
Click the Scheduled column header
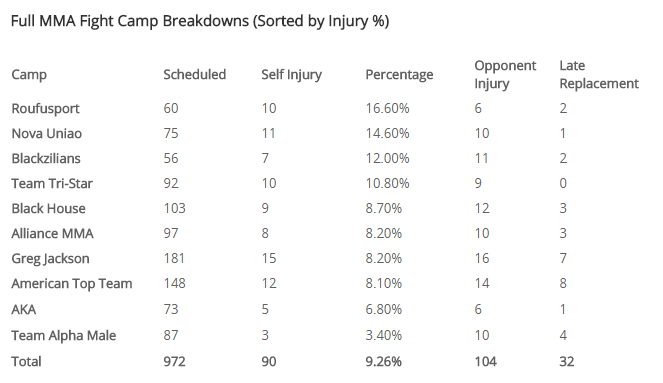point(195,74)
